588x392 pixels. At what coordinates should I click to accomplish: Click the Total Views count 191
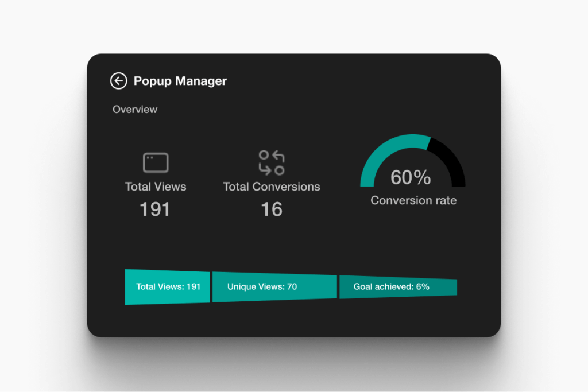(x=155, y=209)
